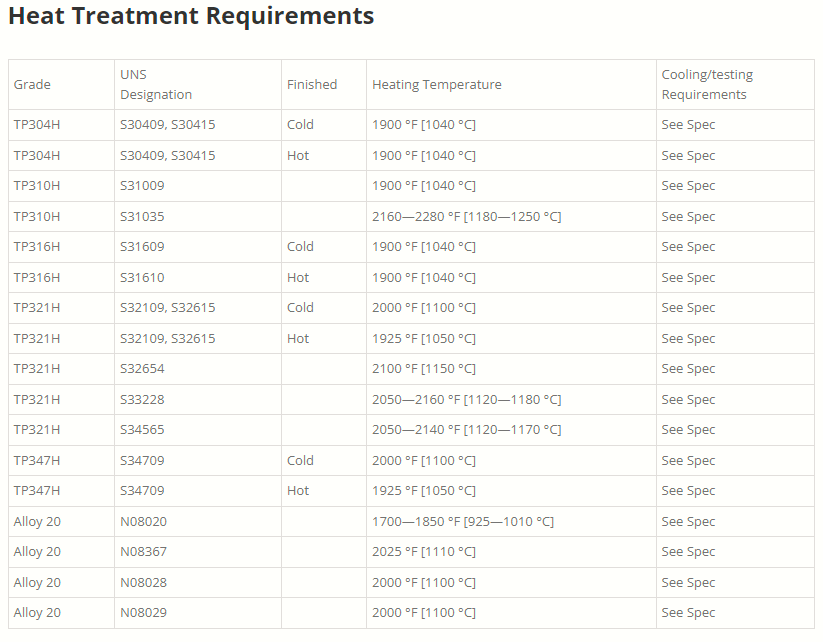Click the S31009 designation cell
This screenshot has width=823, height=642.
143,186
